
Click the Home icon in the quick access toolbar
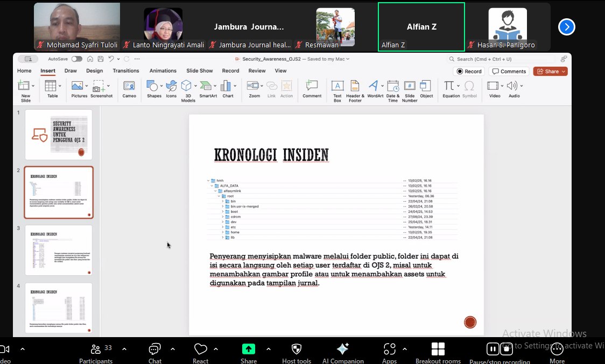click(x=90, y=59)
